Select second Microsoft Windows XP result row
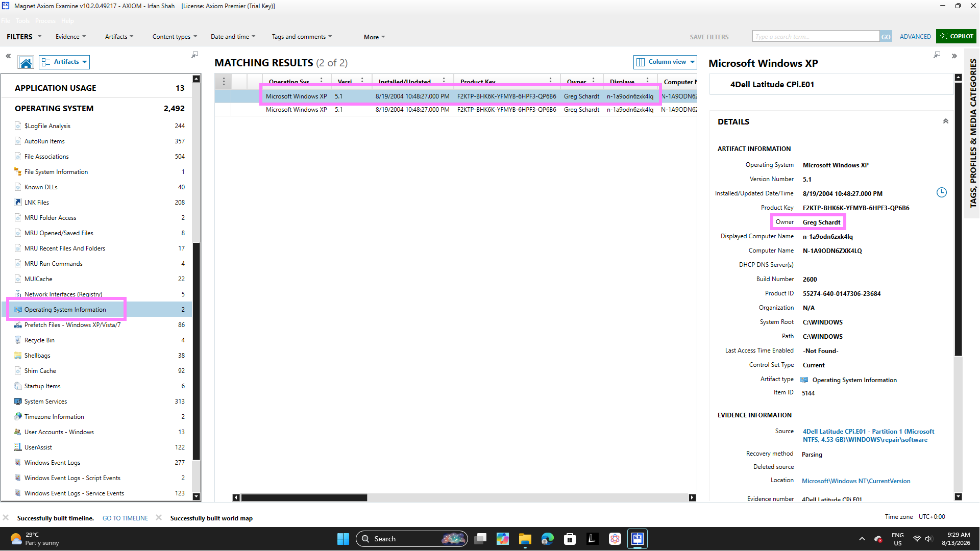This screenshot has height=551, width=980. [x=456, y=109]
